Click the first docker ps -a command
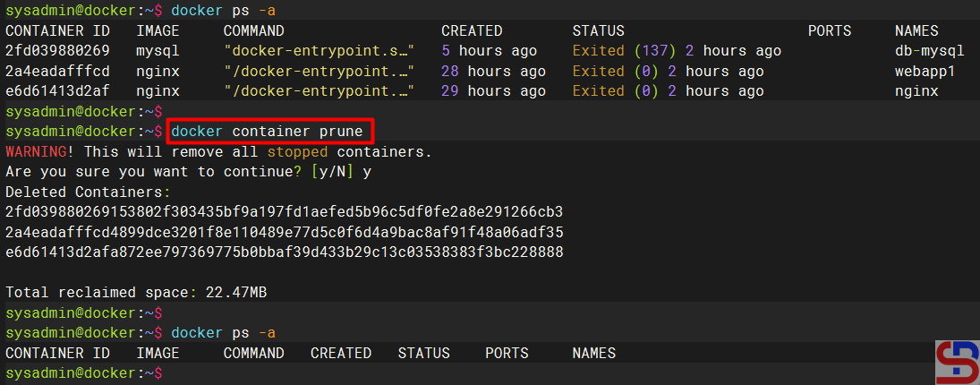The image size is (980, 385). (223, 11)
